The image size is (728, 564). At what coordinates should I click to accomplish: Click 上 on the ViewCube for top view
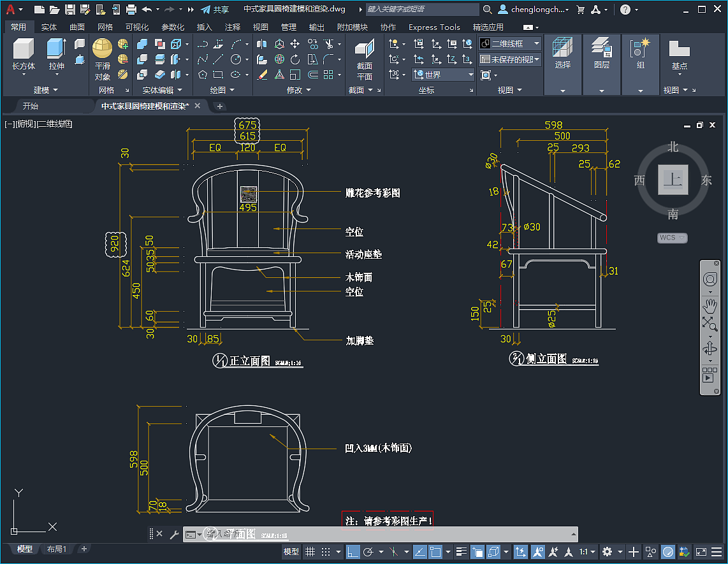[x=673, y=180]
